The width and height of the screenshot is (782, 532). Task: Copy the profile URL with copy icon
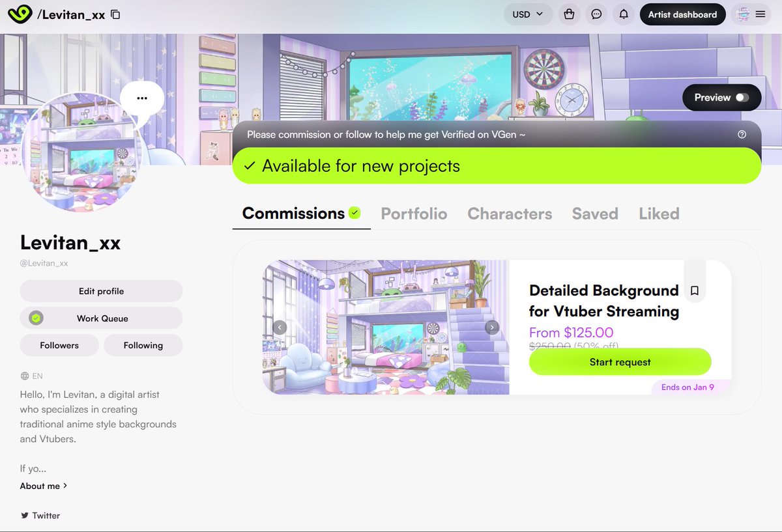[x=115, y=14]
